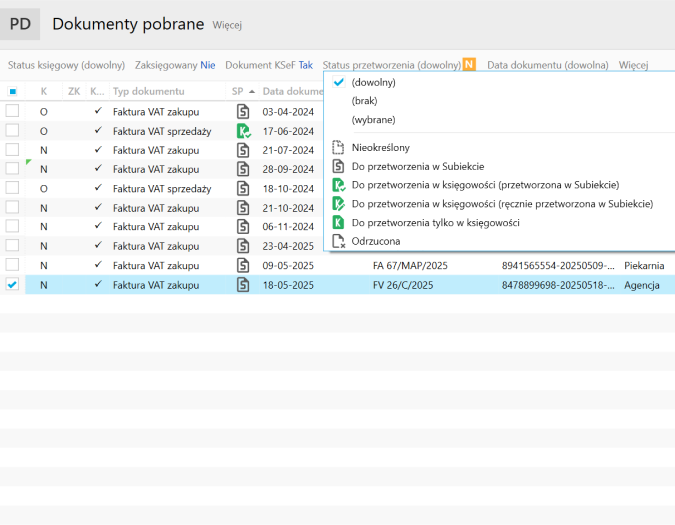Click SP status icon for 28-09-2024 row
Viewport: 675px width, 525px height.
coord(243,169)
